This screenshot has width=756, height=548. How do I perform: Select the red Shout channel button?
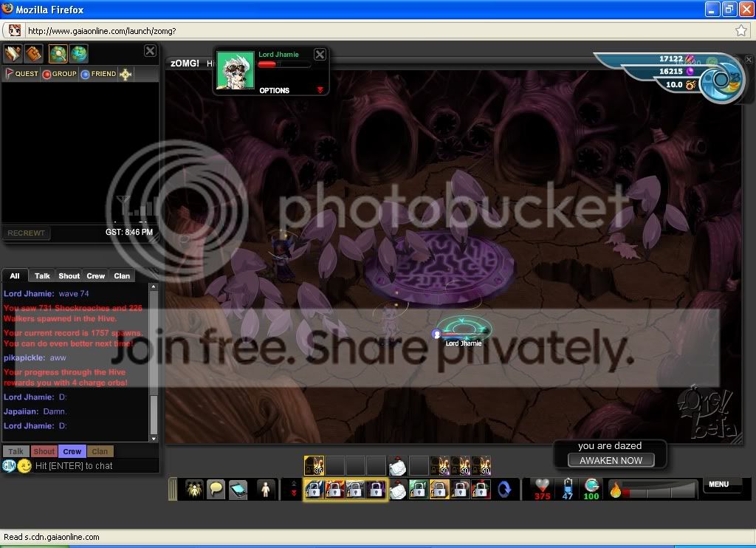click(44, 451)
